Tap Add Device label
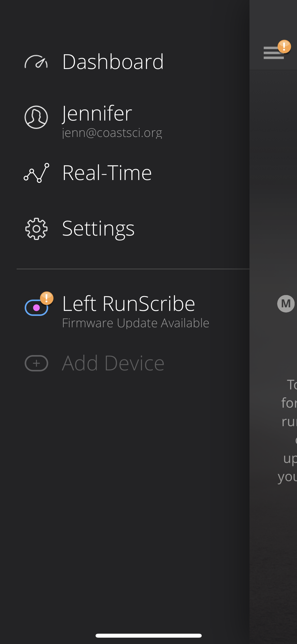 [113, 363]
